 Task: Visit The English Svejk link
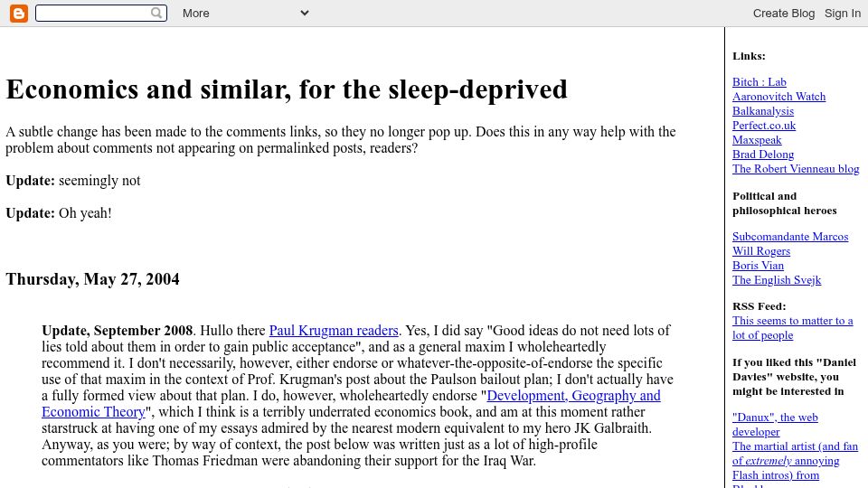coord(777,280)
